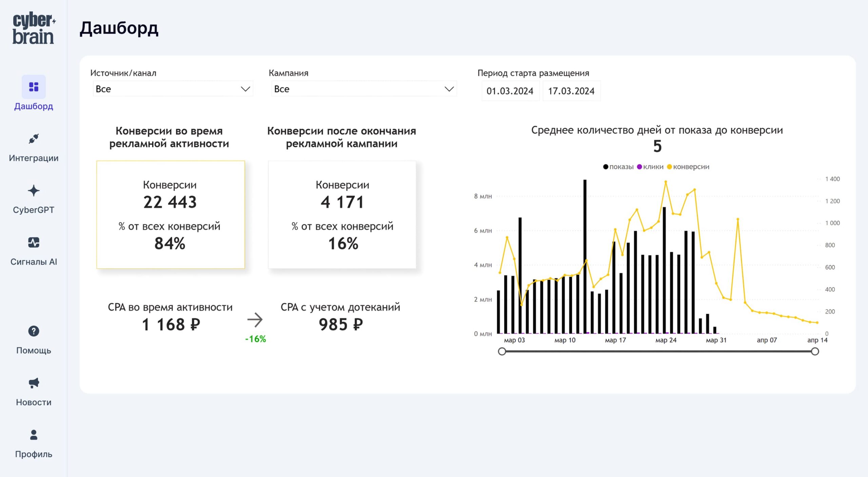This screenshot has width=868, height=477.
Task: Open CyberGPT sparkle star icon
Action: click(34, 191)
